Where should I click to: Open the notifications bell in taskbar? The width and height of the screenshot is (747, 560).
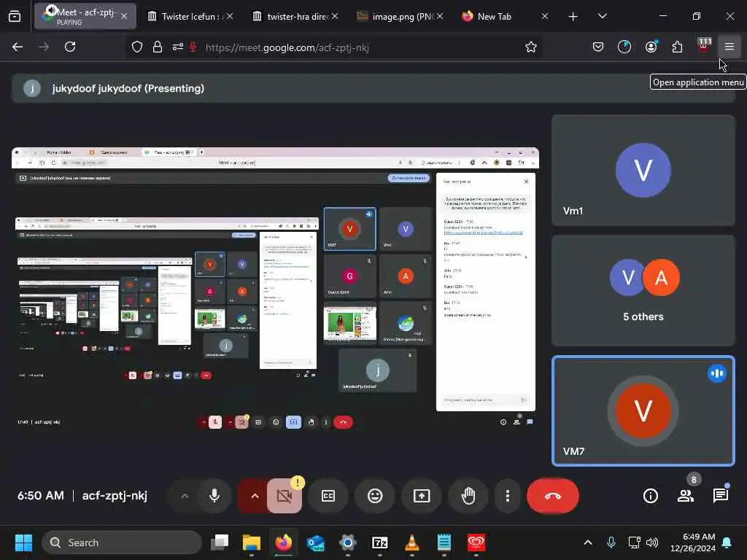727,542
